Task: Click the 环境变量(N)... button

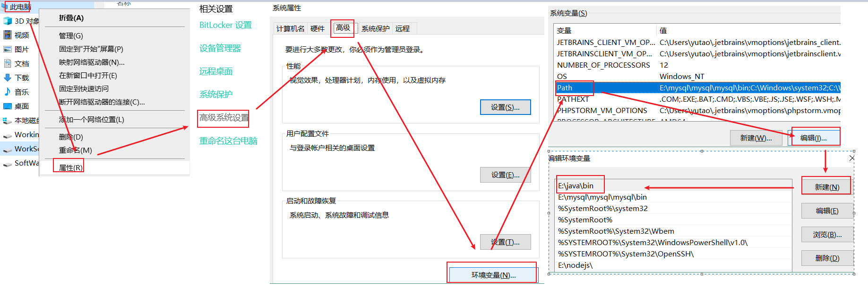Action: coord(493,275)
